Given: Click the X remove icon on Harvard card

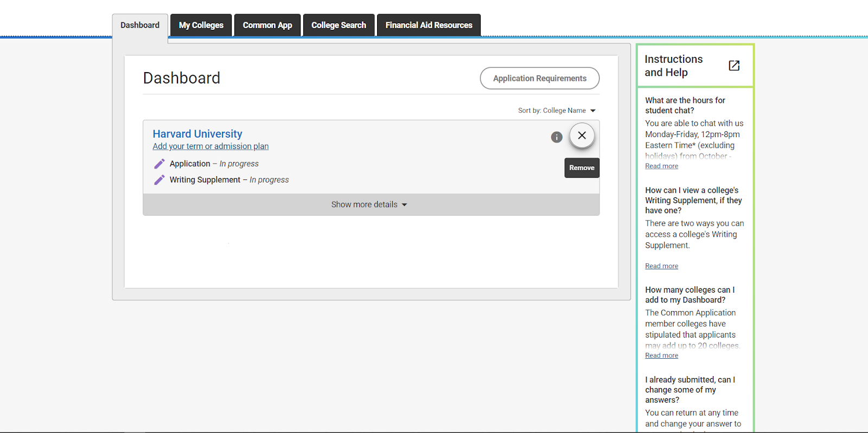Looking at the screenshot, I should pyautogui.click(x=582, y=135).
